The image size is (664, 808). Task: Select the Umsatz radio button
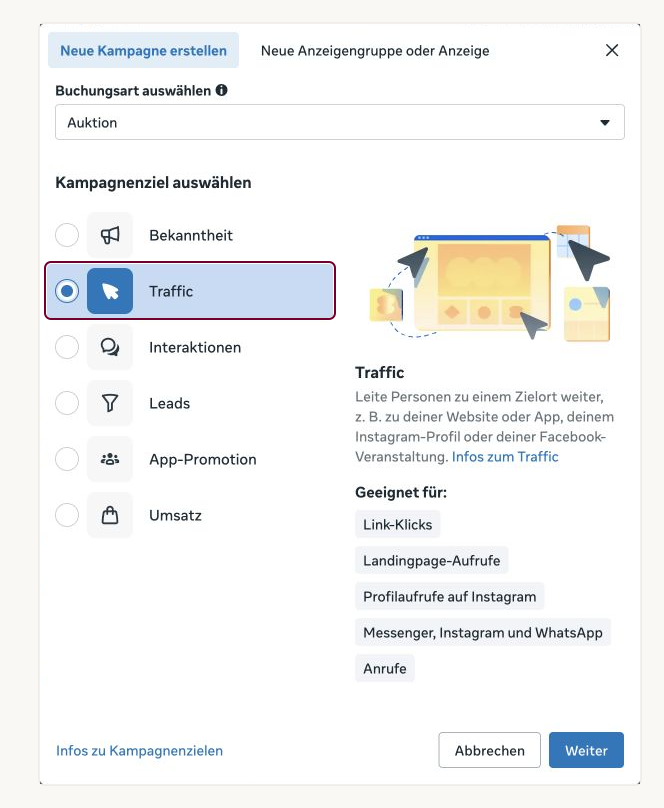[x=67, y=515]
